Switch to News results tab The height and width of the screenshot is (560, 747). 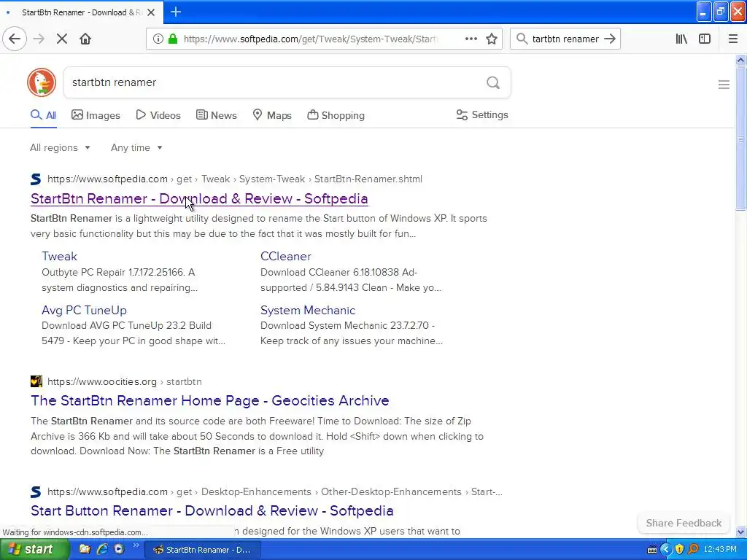tap(216, 115)
